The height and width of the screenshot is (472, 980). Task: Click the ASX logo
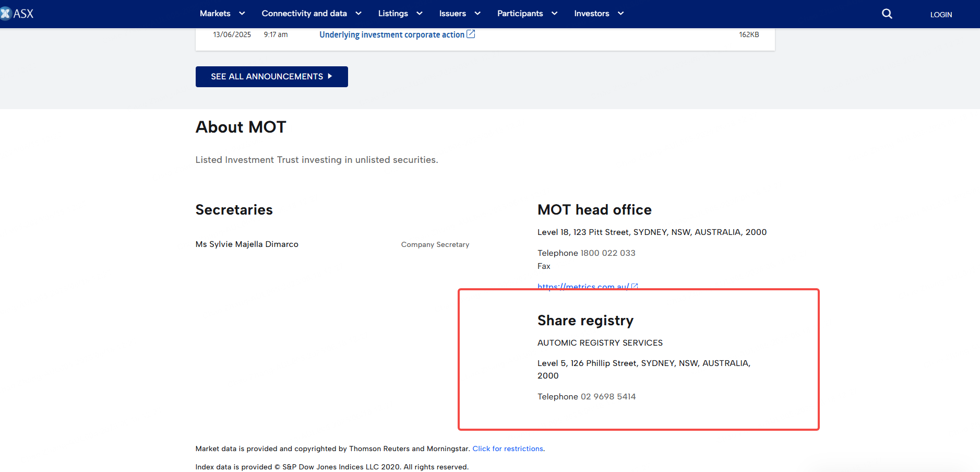click(17, 14)
